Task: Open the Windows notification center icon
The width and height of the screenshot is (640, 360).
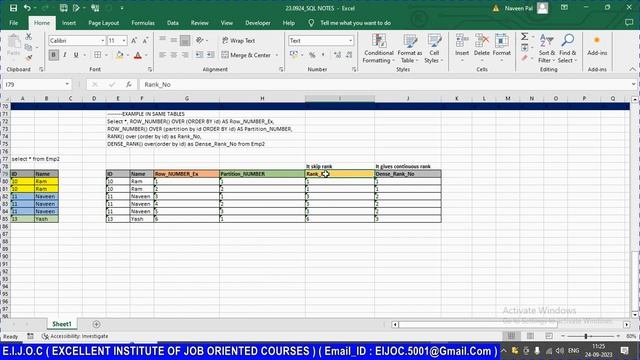Action: coord(624,351)
